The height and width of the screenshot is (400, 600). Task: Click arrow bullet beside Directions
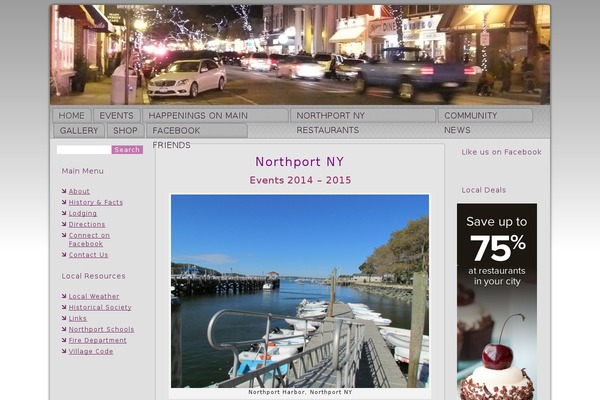pyautogui.click(x=64, y=224)
